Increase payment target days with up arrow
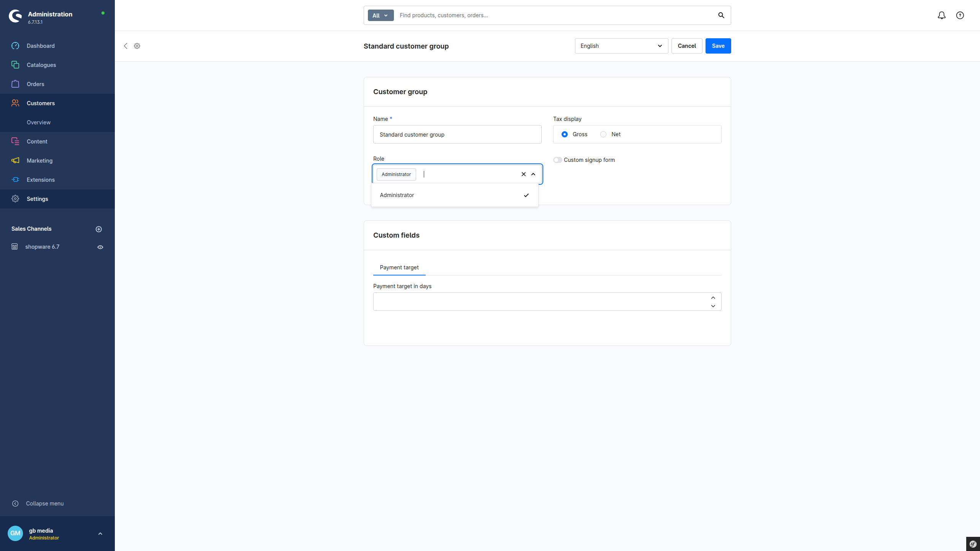 713,298
